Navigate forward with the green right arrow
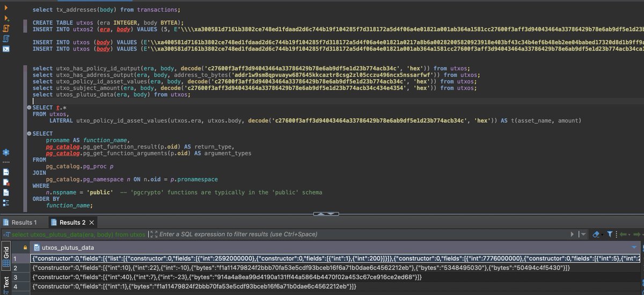Image resolution: width=644 pixels, height=295 pixels. coord(636,234)
